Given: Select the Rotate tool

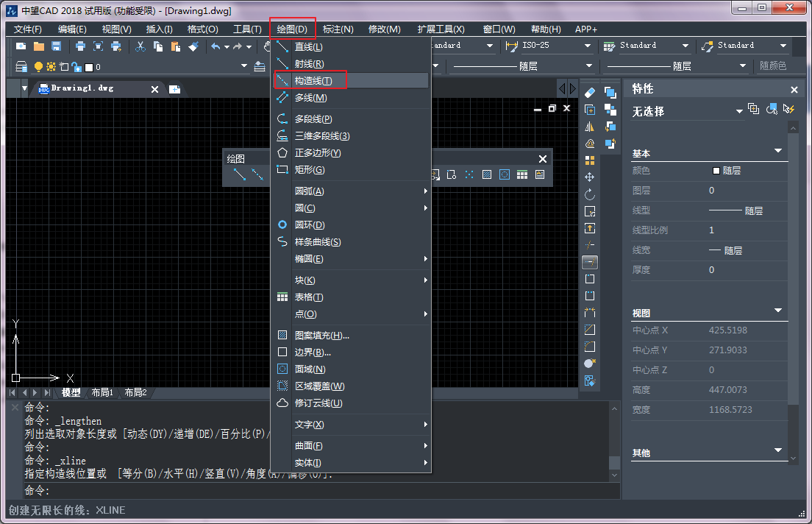Looking at the screenshot, I should (589, 194).
